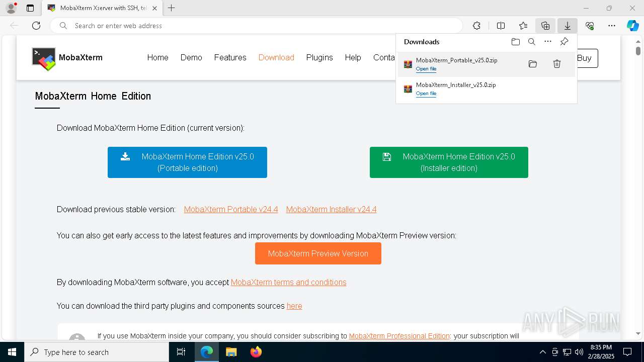Toggle split screen view icon

(x=501, y=26)
